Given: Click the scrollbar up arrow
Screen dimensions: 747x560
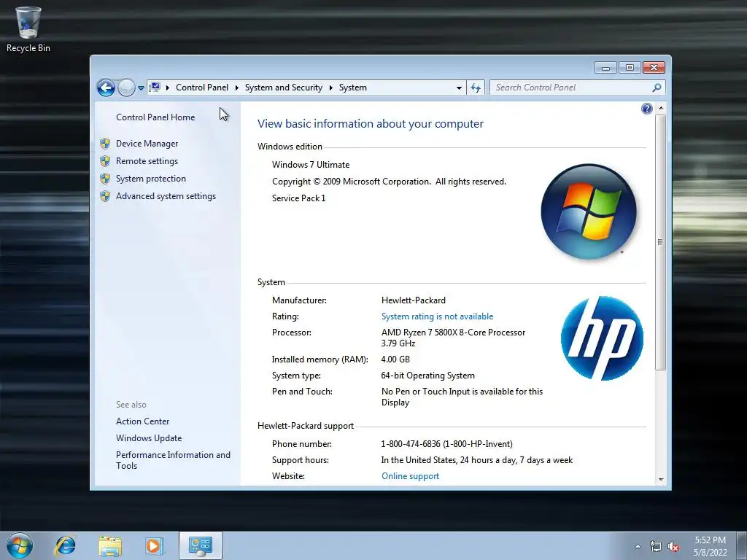Looking at the screenshot, I should 661,109.
